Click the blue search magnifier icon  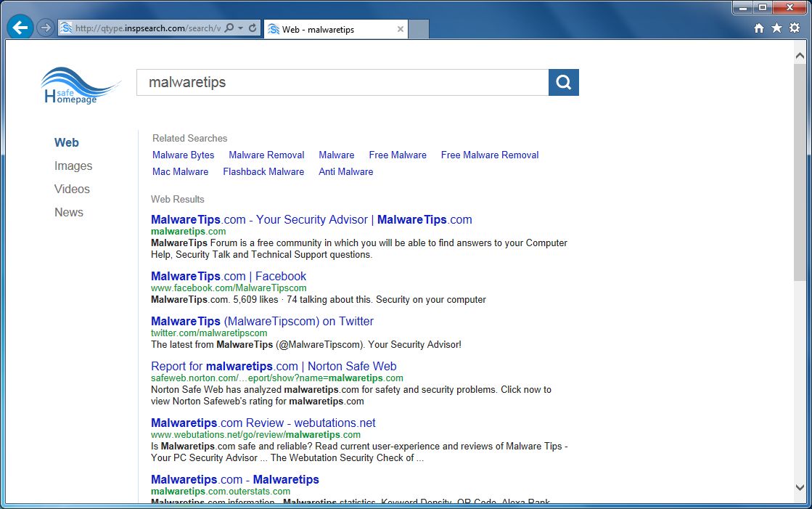click(x=563, y=82)
